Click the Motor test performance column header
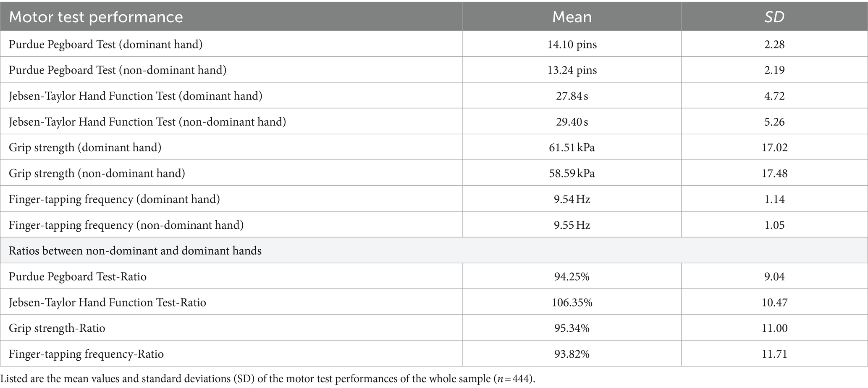The height and width of the screenshot is (388, 868). [96, 17]
